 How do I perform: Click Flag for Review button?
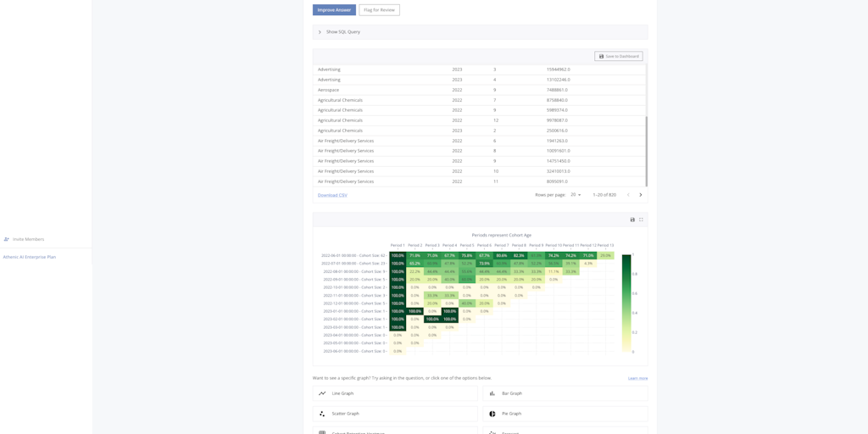coord(379,10)
